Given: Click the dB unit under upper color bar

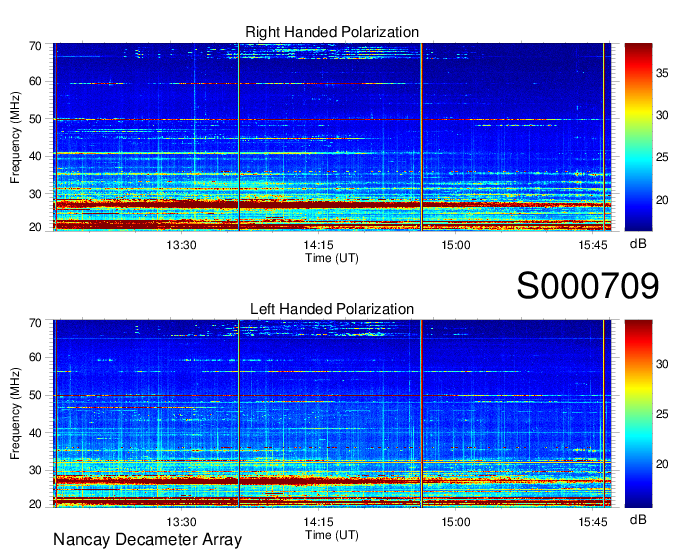Looking at the screenshot, I should coord(638,244).
